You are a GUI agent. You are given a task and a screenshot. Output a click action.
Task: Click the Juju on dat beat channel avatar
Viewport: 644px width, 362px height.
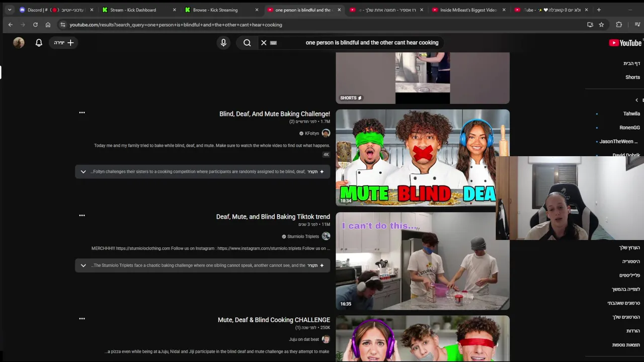point(326,339)
